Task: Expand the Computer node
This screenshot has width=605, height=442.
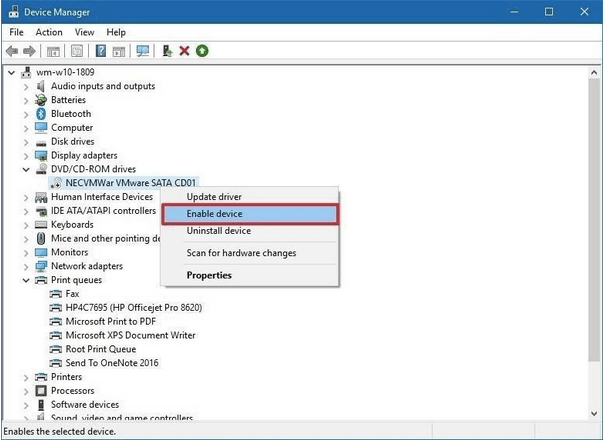Action: pyautogui.click(x=26, y=128)
